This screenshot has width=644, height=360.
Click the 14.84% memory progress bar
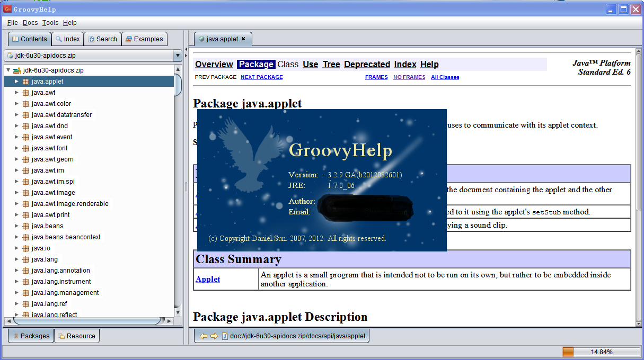(601, 352)
